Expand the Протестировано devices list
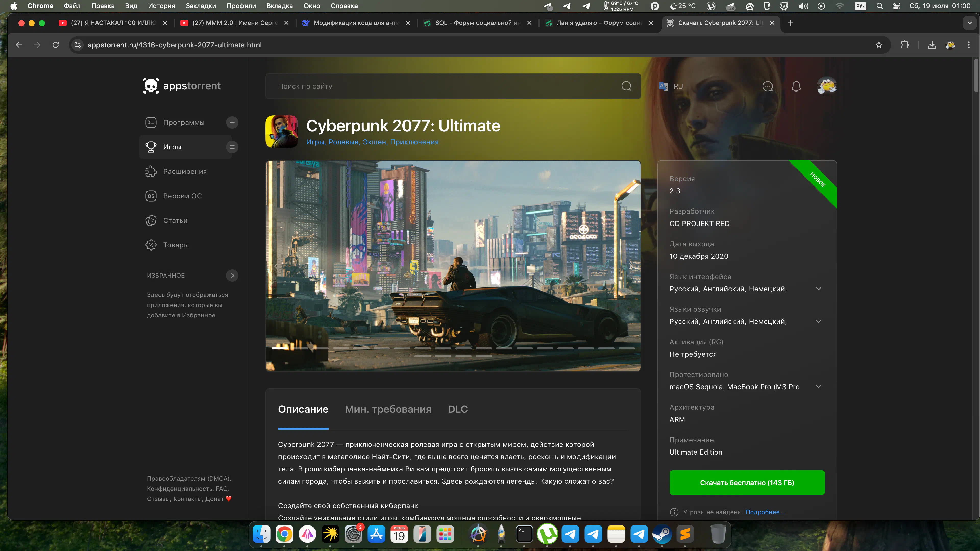This screenshot has height=551, width=980. point(819,387)
